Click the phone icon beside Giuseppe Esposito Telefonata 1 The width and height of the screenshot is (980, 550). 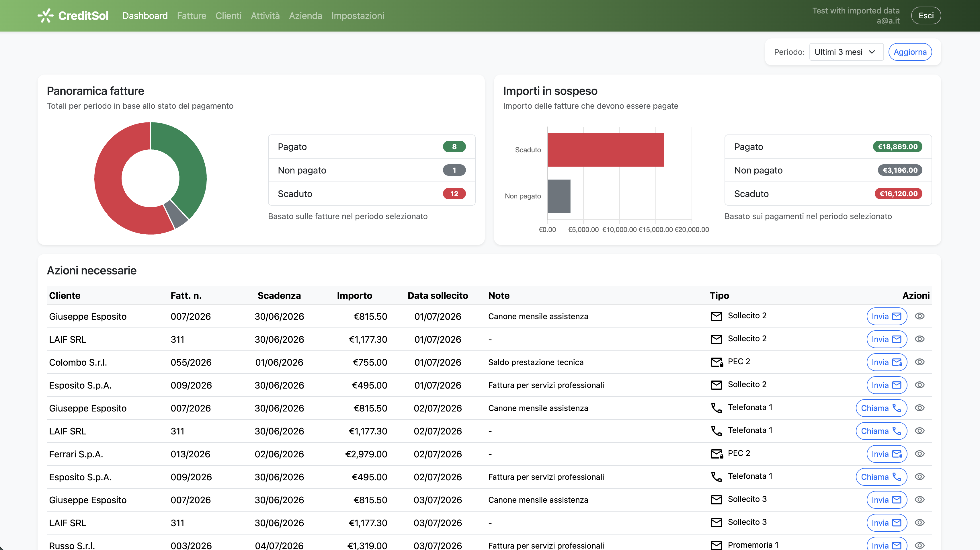(716, 408)
